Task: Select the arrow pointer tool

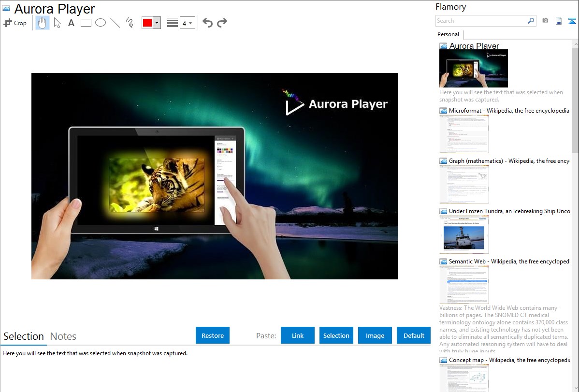Action: pyautogui.click(x=57, y=23)
